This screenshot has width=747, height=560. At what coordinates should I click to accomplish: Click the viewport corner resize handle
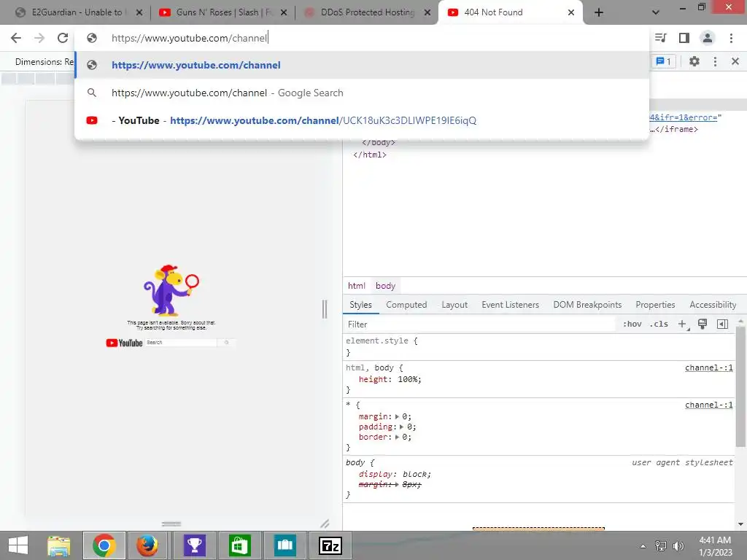[325, 524]
